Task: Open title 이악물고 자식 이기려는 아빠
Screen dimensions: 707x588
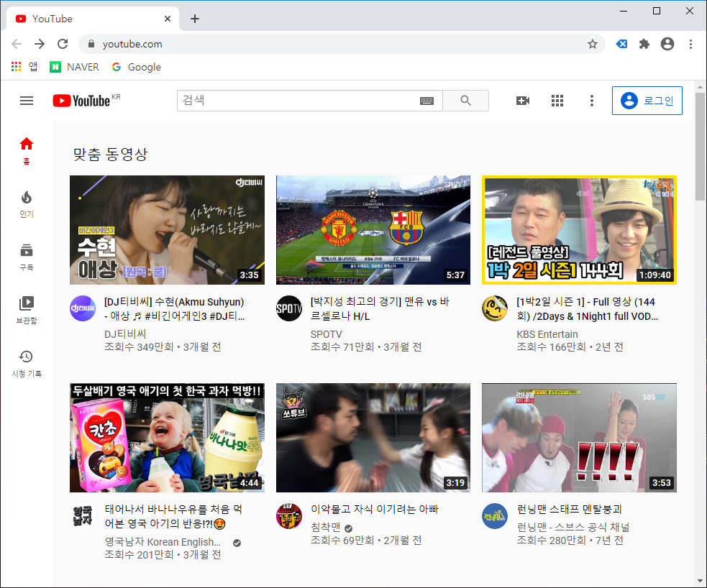Action: 375,509
